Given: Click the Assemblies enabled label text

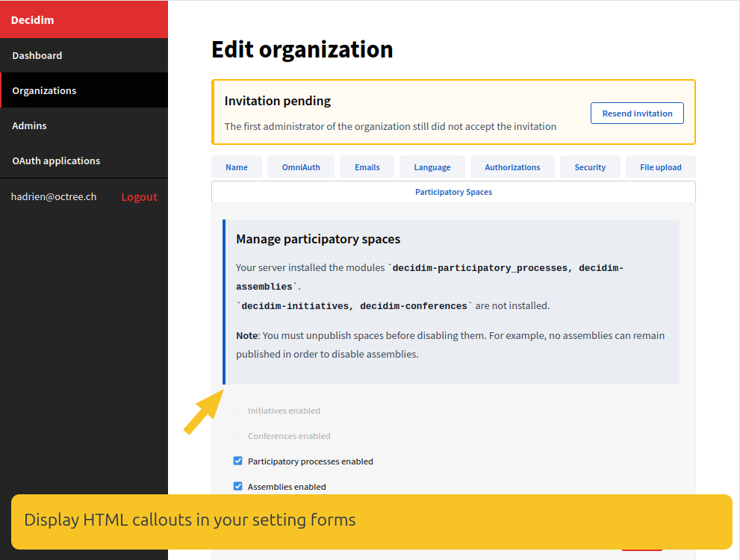Looking at the screenshot, I should [287, 487].
